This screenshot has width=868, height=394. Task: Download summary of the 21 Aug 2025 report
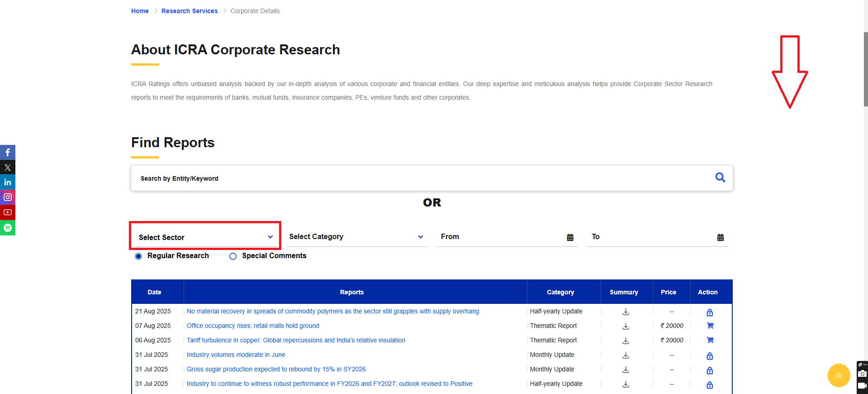pyautogui.click(x=626, y=312)
